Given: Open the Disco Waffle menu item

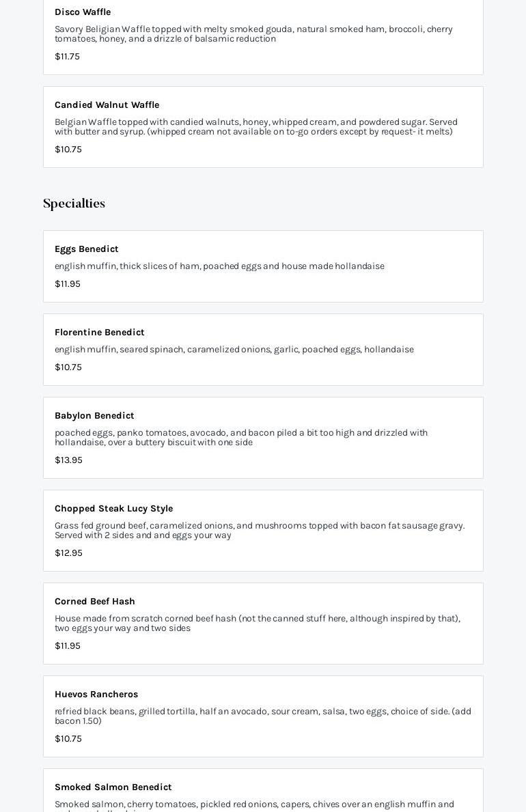Looking at the screenshot, I should [83, 12].
